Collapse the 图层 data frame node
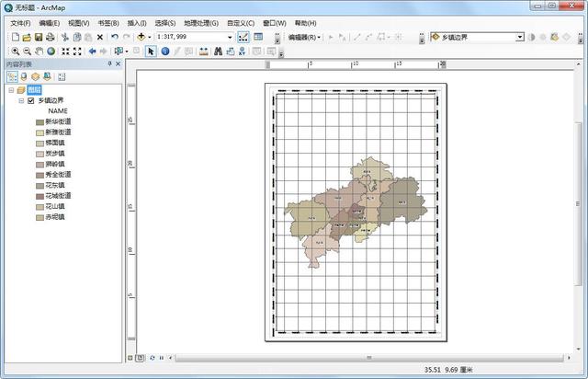This screenshot has height=379, width=588. pos(11,90)
